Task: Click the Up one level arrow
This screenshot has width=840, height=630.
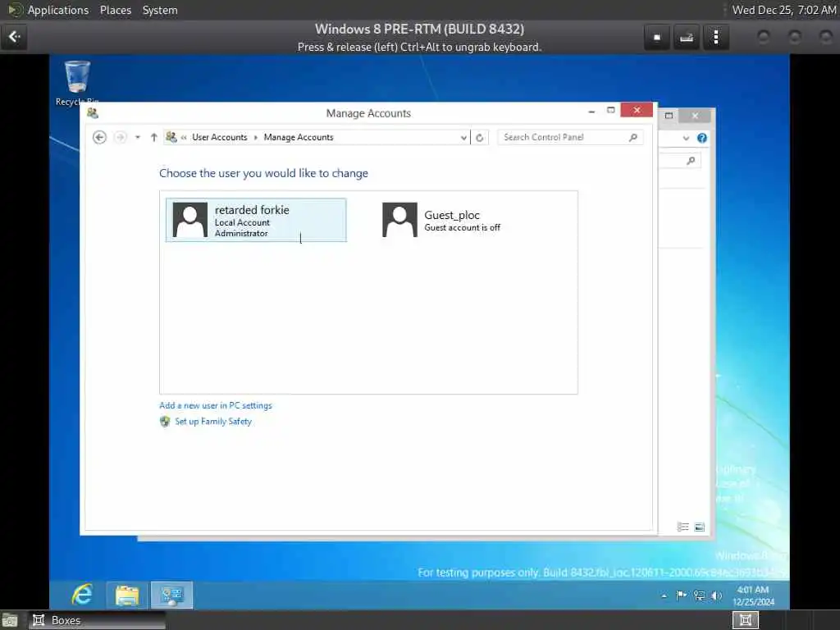Action: 153,137
